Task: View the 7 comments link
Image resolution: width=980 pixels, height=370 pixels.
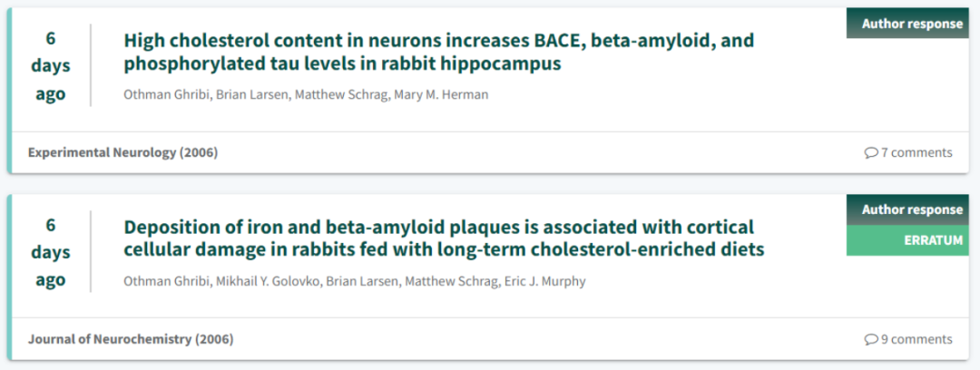Action: pos(908,152)
